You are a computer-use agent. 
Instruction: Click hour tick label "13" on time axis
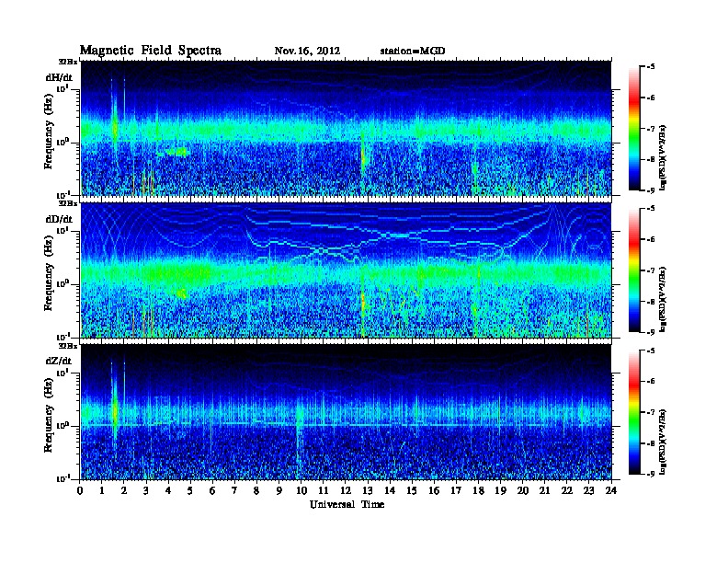point(368,490)
